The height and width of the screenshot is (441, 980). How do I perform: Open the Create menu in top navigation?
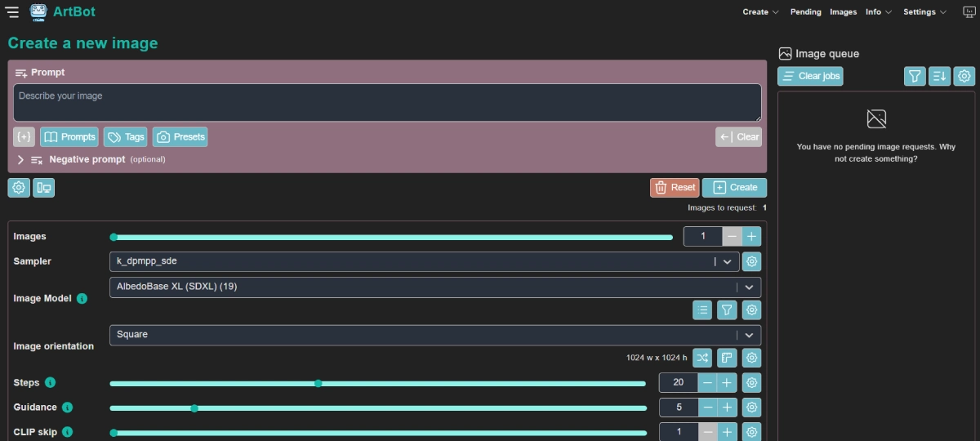[759, 12]
